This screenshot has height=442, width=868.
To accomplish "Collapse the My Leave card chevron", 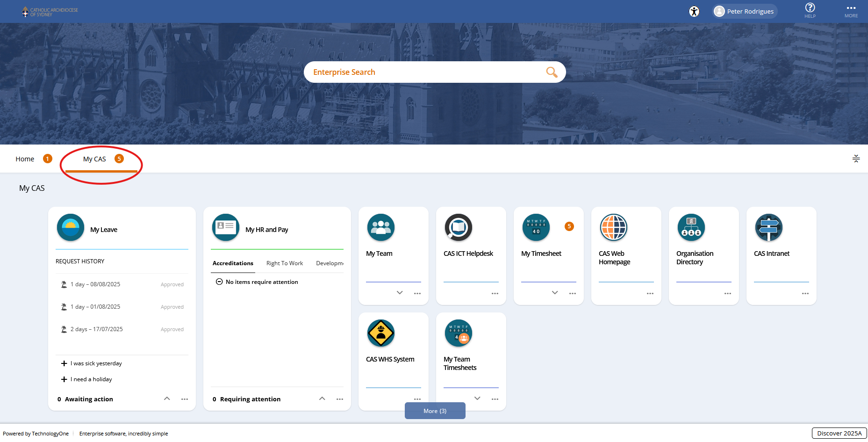I will click(167, 399).
